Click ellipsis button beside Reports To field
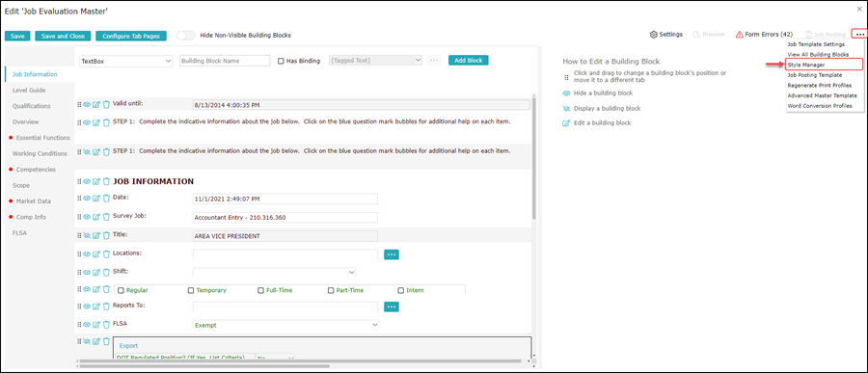Screen dimensions: 868x373 coord(392,306)
